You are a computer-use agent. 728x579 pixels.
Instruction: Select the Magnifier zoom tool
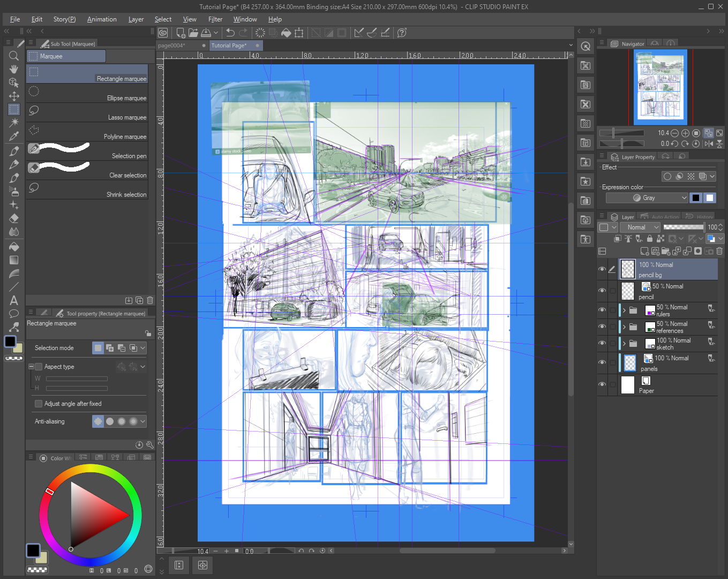(x=14, y=56)
